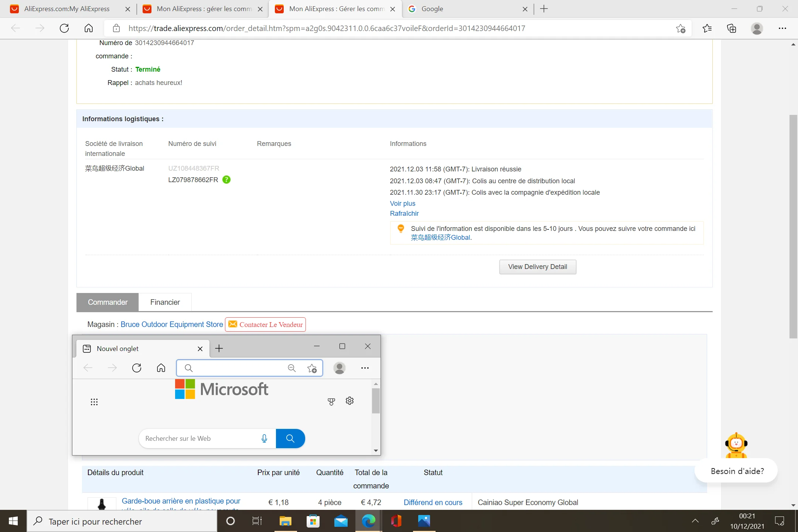Switch to the Financier tab
Image resolution: width=798 pixels, height=532 pixels.
(x=165, y=302)
